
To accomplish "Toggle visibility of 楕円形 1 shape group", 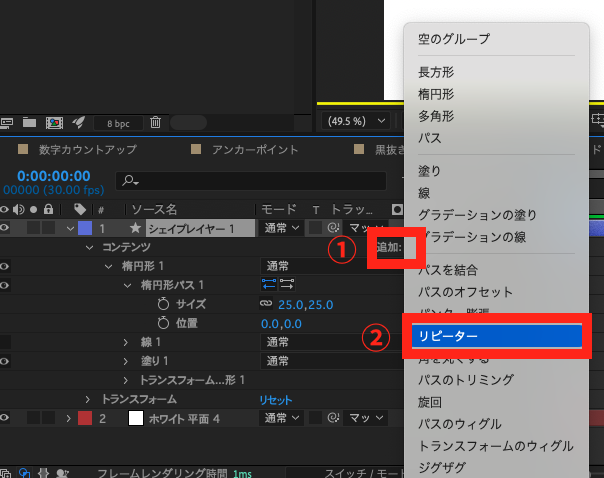I will coord(6,266).
